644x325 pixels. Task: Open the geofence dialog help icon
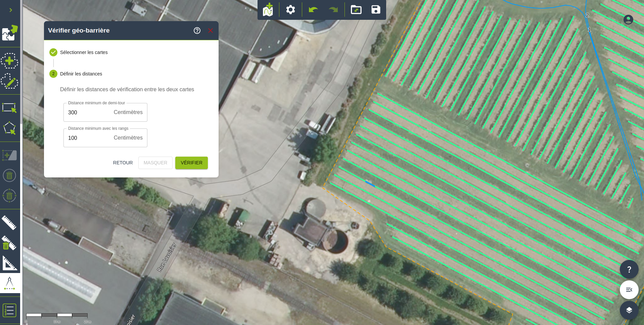tap(197, 31)
